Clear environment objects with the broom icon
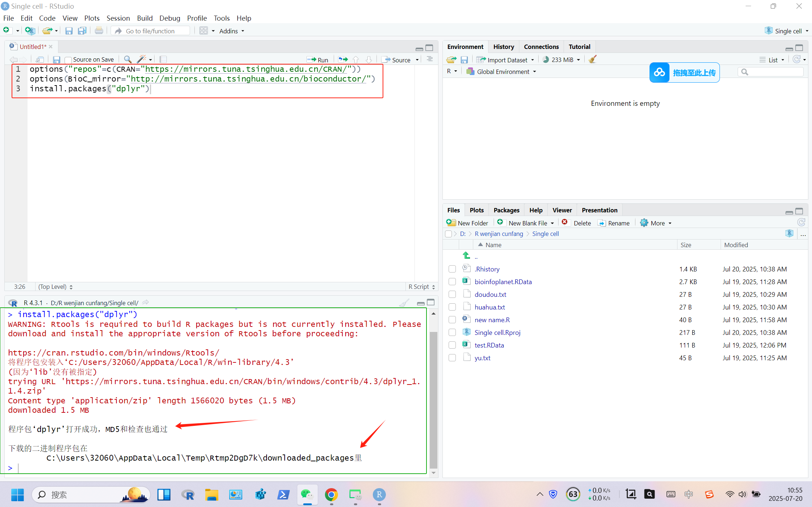This screenshot has height=507, width=812. click(593, 59)
